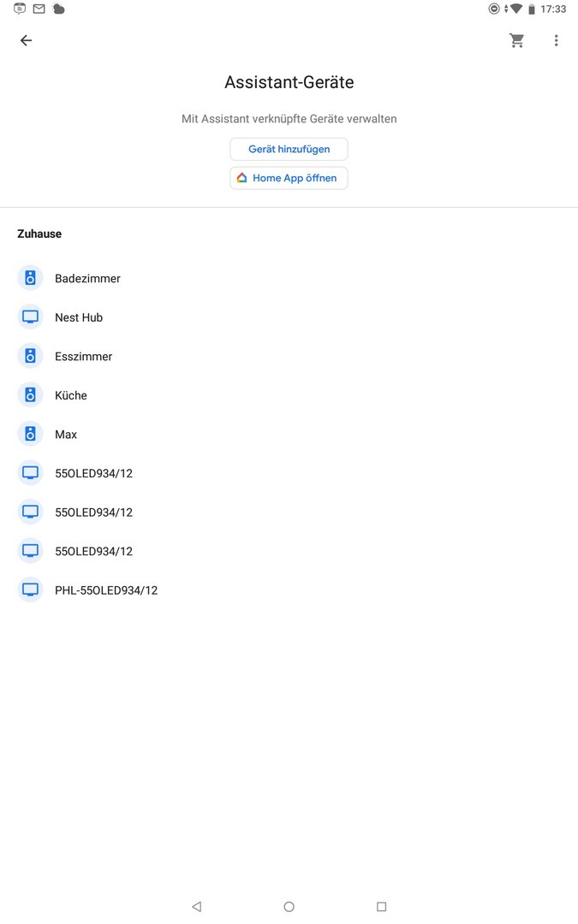The width and height of the screenshot is (578, 924).
Task: Tap the Badezimmer speaker icon
Action: (x=30, y=278)
